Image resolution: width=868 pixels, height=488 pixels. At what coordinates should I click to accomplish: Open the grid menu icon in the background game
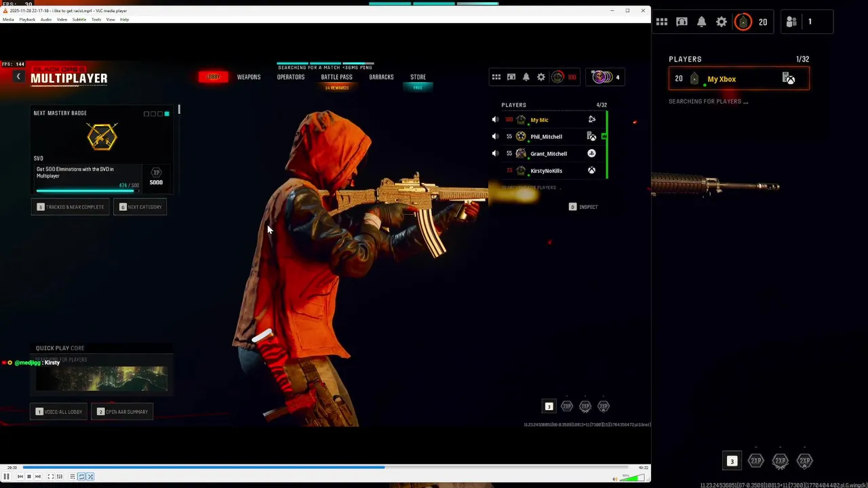(662, 22)
